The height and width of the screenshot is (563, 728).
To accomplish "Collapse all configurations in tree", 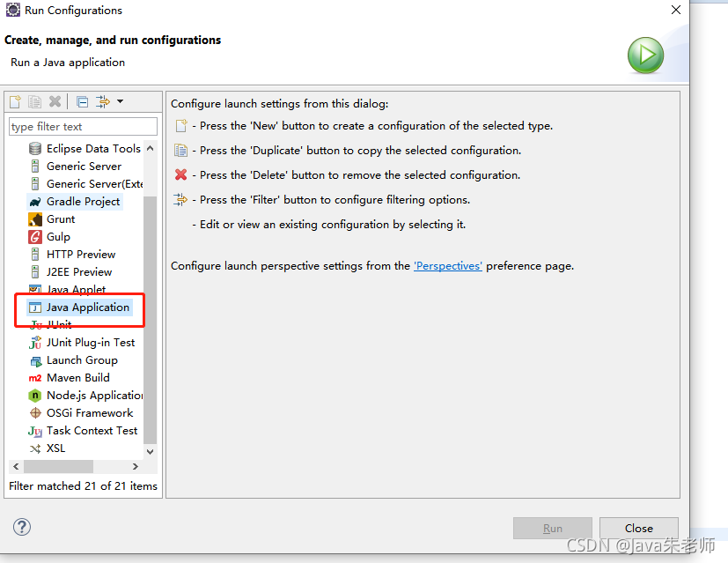I will pyautogui.click(x=82, y=101).
